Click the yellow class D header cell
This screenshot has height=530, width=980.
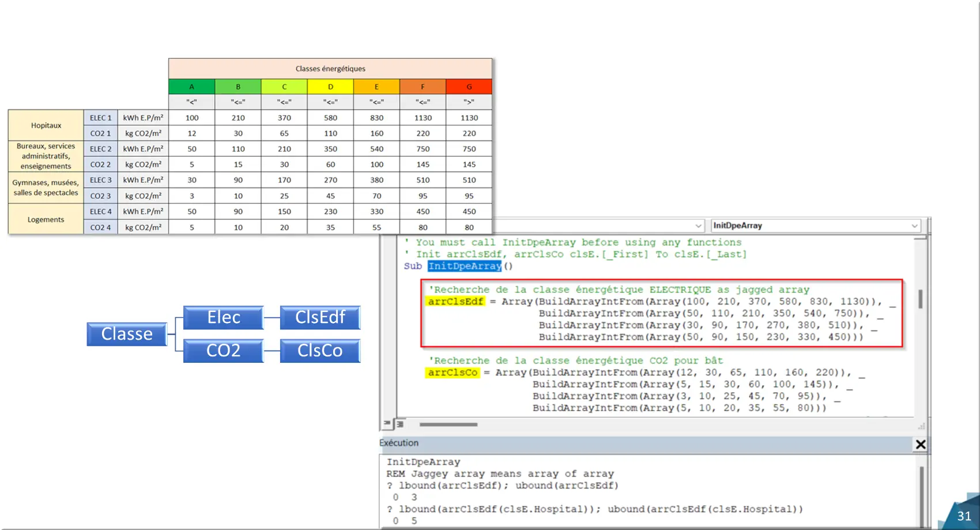point(330,87)
